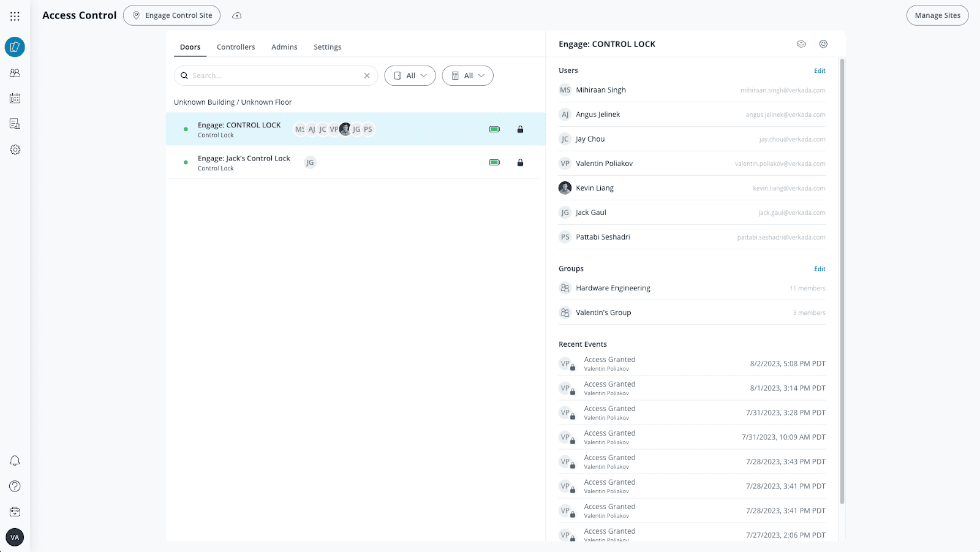The height and width of the screenshot is (552, 980).
Task: Switch to the Admins tab
Action: pyautogui.click(x=284, y=47)
